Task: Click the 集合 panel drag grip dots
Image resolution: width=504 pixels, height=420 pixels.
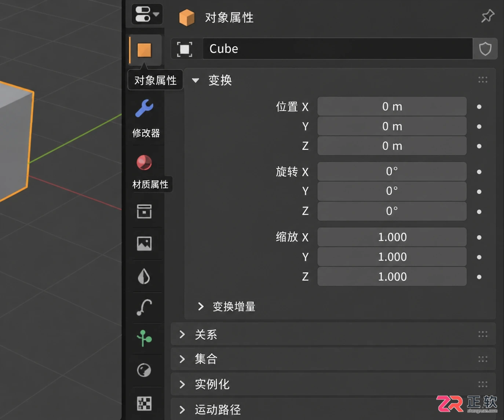Action: (x=483, y=359)
